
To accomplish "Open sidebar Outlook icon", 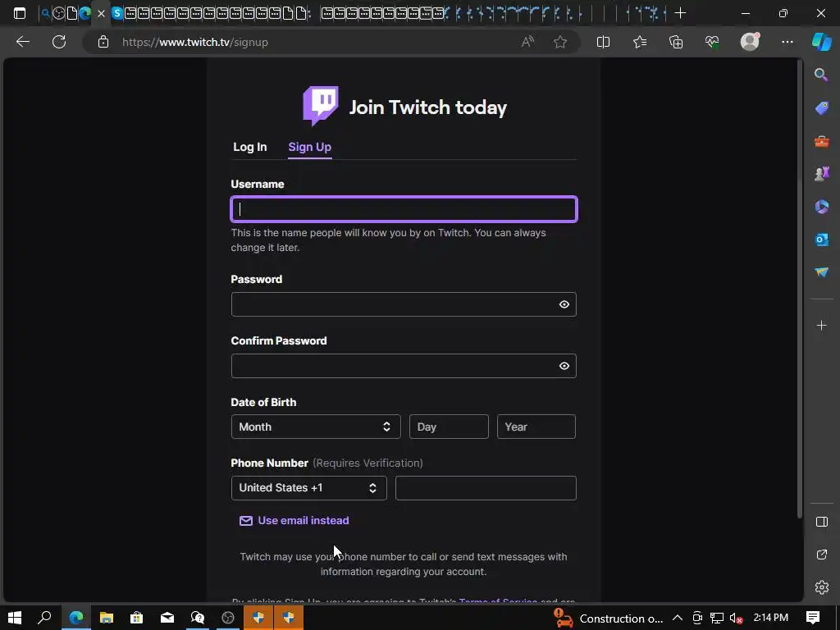I will pyautogui.click(x=822, y=240).
